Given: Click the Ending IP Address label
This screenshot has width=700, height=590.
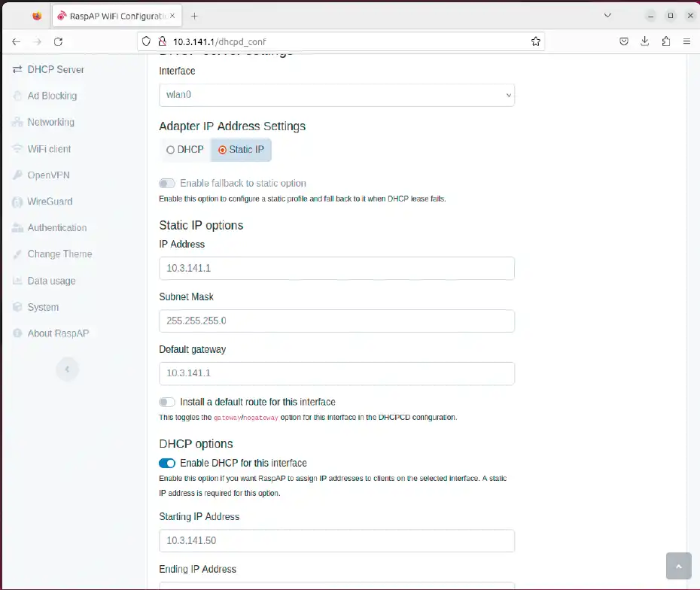Looking at the screenshot, I should 198,569.
